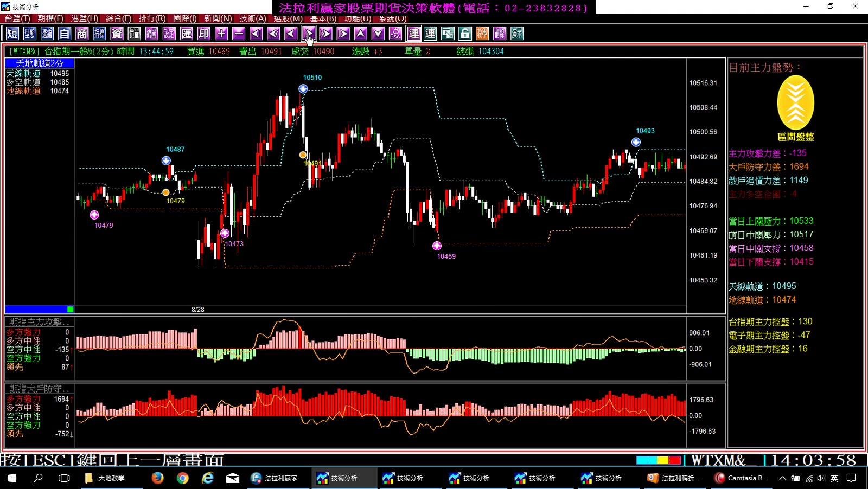868x489 pixels.
Task: Click the 短 toolbar icon
Action: [x=12, y=34]
